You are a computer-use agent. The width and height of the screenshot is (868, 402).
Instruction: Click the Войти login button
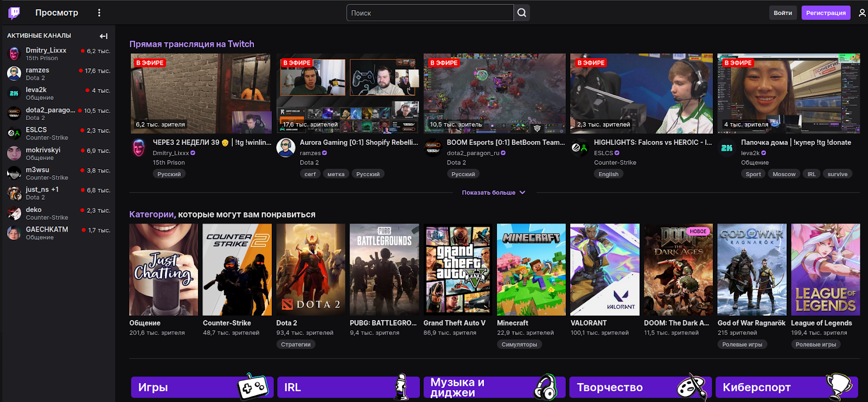click(x=783, y=12)
